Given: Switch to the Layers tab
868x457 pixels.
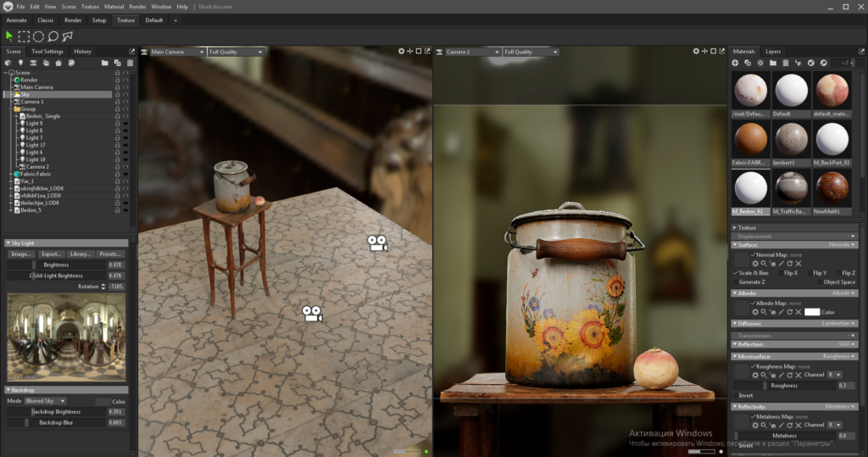Looking at the screenshot, I should [773, 52].
